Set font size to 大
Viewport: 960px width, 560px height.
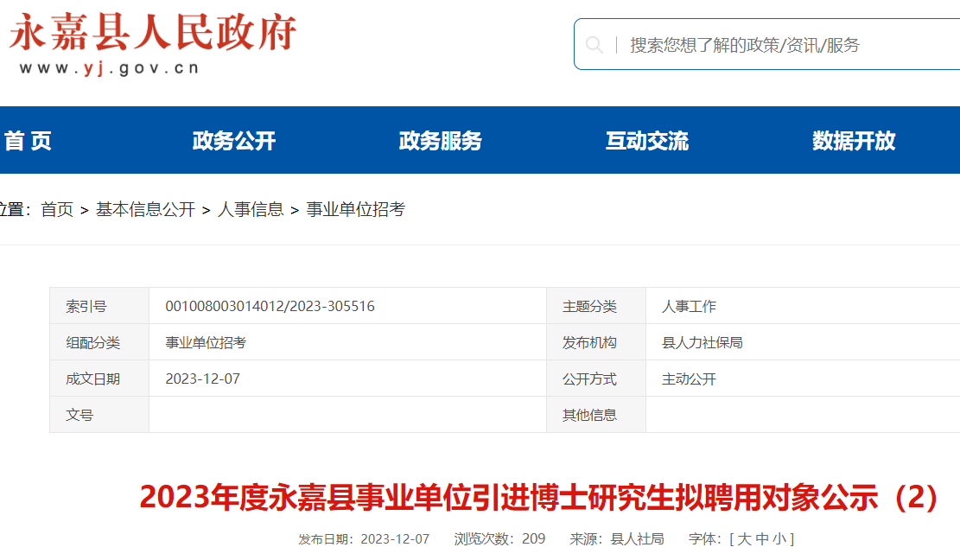point(745,538)
